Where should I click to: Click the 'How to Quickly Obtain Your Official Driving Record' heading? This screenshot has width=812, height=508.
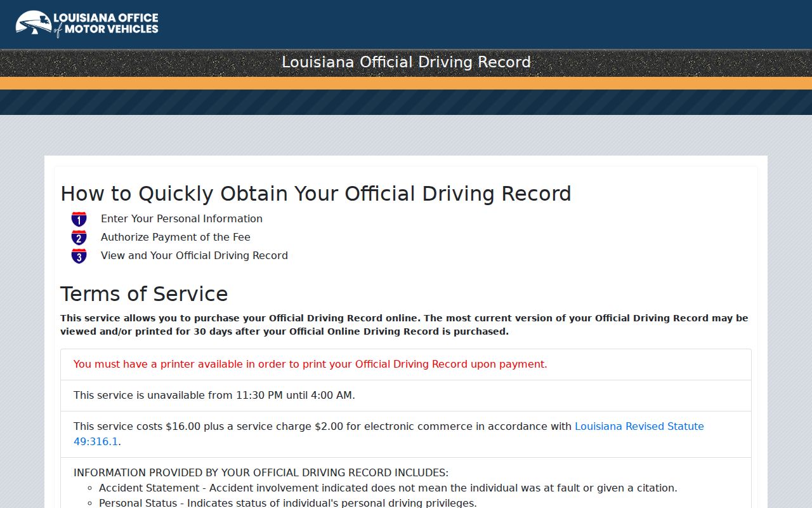pyautogui.click(x=316, y=194)
